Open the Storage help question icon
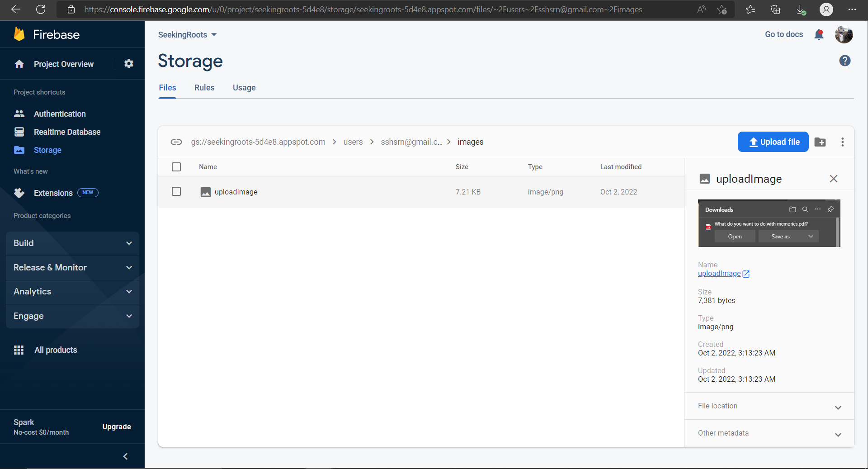The image size is (868, 469). click(x=844, y=61)
